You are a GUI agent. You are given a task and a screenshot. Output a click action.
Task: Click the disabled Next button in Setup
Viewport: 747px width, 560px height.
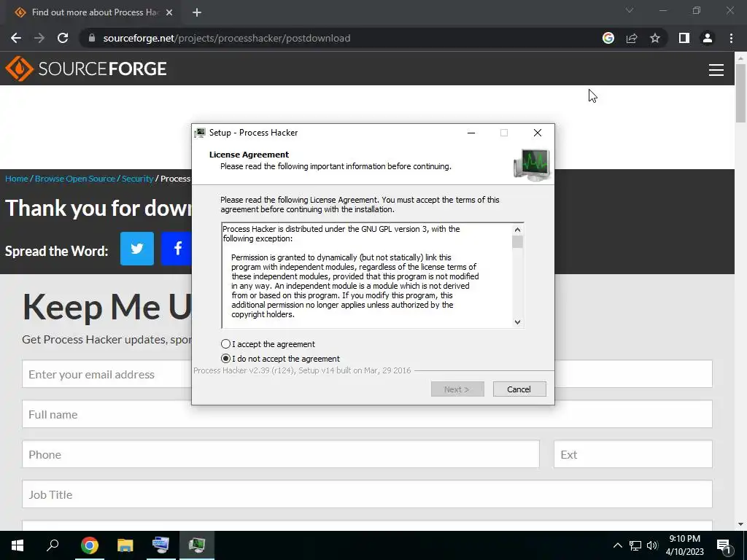coord(457,389)
